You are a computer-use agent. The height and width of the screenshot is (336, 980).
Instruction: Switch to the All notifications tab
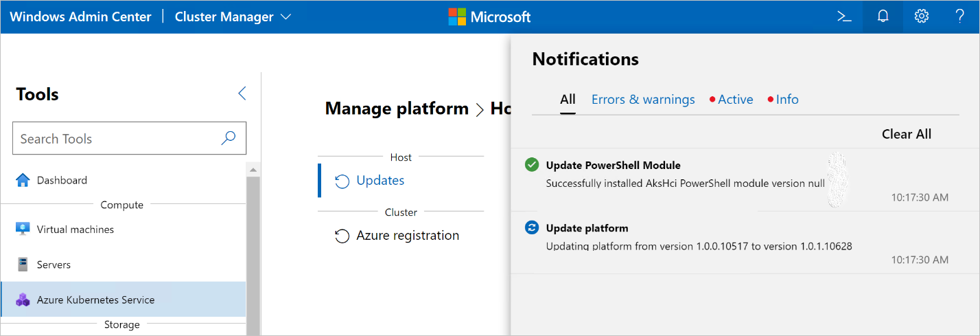click(x=568, y=100)
